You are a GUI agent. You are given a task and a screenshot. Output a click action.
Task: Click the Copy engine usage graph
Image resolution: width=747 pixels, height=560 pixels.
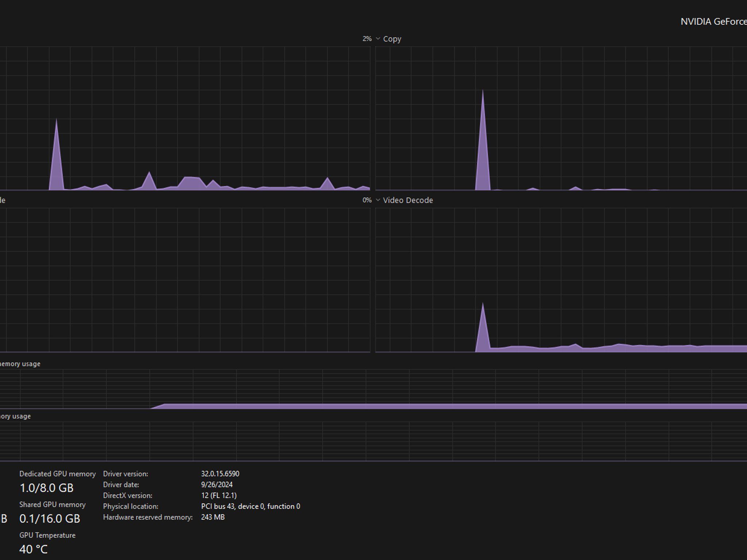561,118
